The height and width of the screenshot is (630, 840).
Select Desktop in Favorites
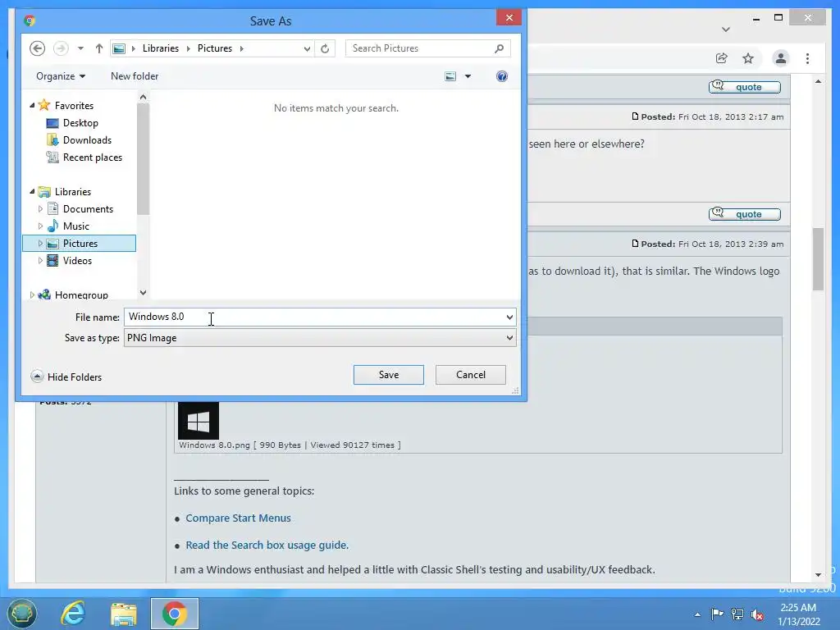click(80, 123)
